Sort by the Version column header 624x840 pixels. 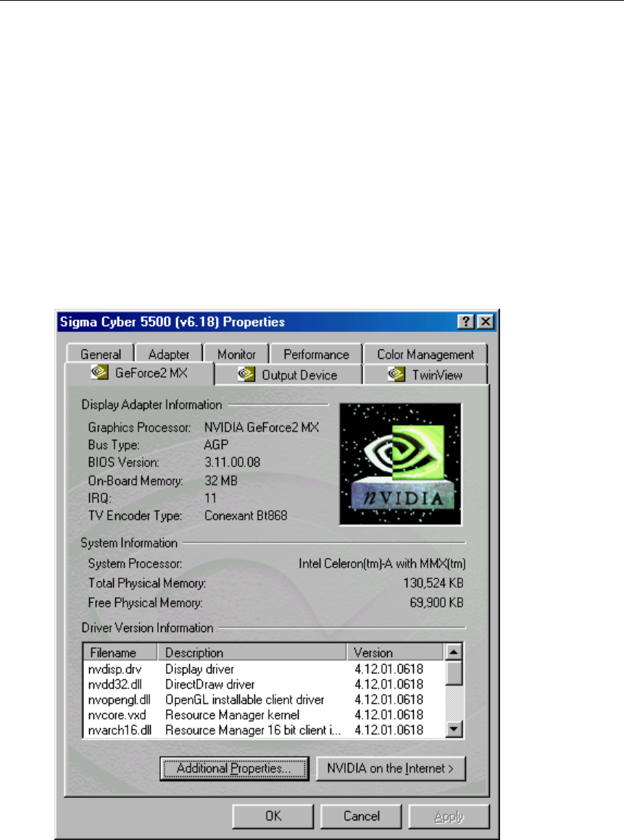click(x=395, y=652)
